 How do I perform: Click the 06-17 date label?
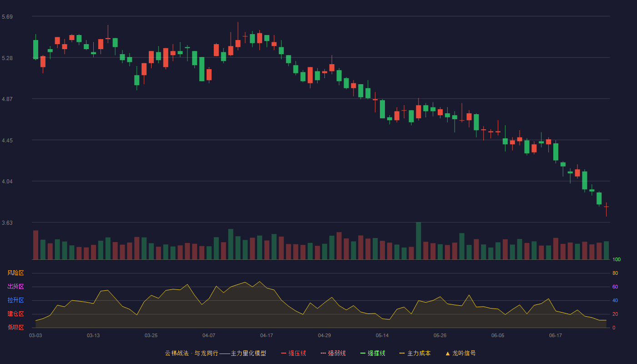(x=556, y=335)
